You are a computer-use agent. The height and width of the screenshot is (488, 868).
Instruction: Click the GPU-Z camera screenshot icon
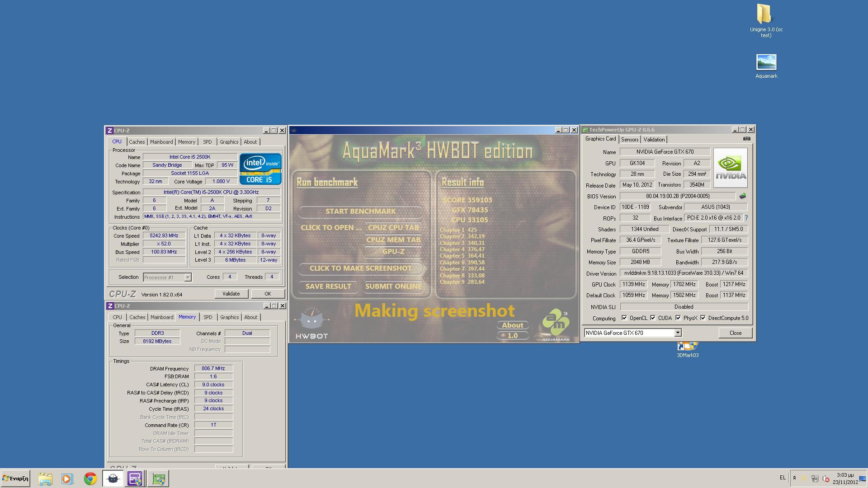coord(746,139)
